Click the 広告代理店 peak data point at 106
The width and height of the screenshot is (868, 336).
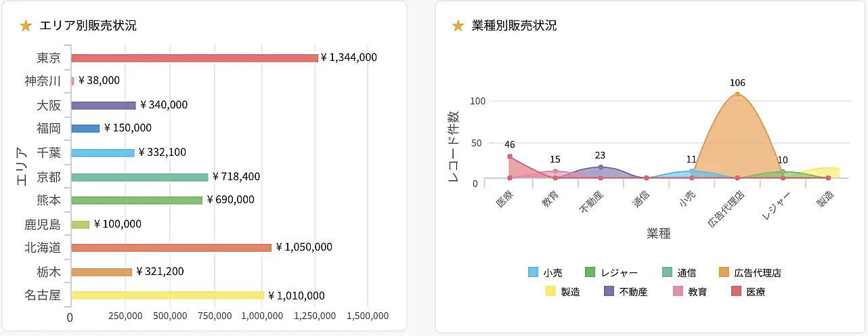click(x=737, y=94)
